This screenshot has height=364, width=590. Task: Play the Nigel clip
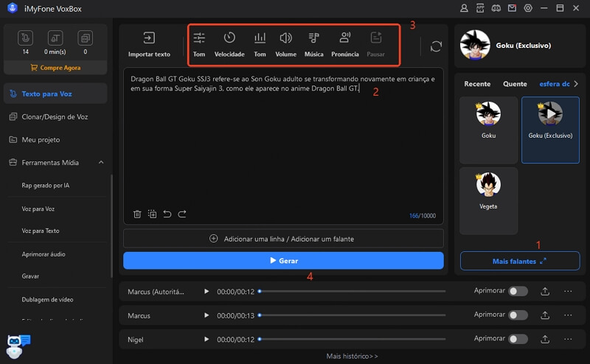[206, 340]
